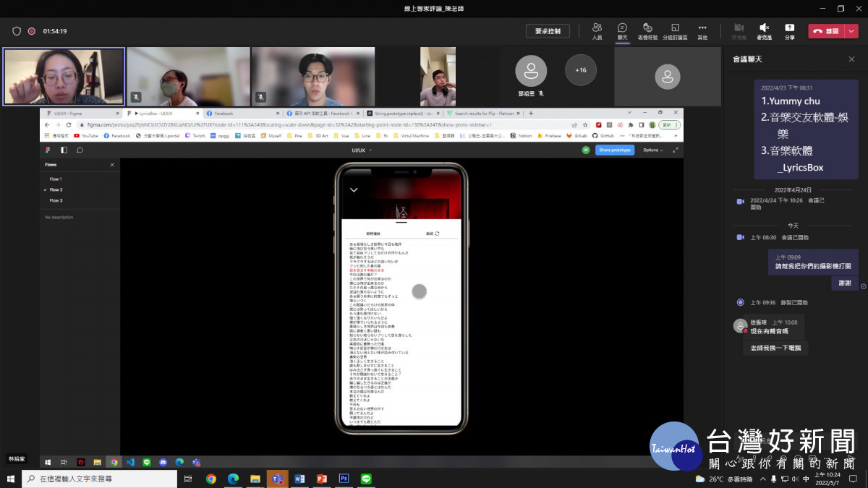This screenshot has width=868, height=488.
Task: Toggle the camera button in meeting toolbar
Action: (739, 30)
